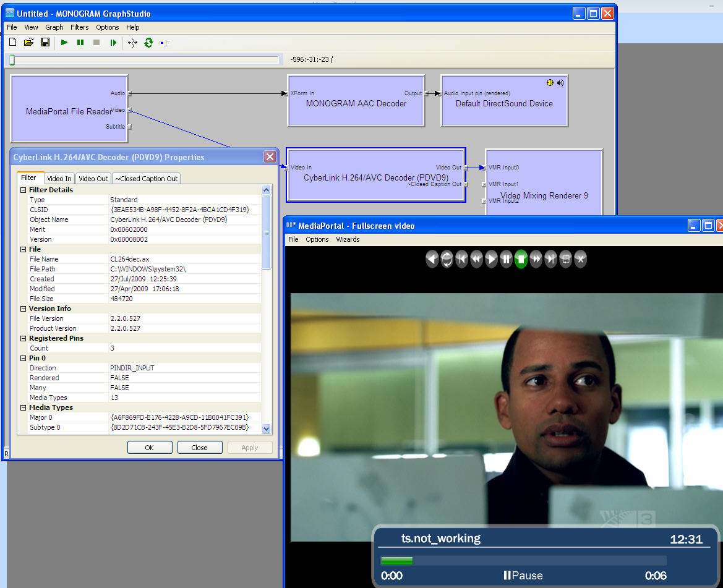Collapse the Registered Pins section

click(x=23, y=338)
